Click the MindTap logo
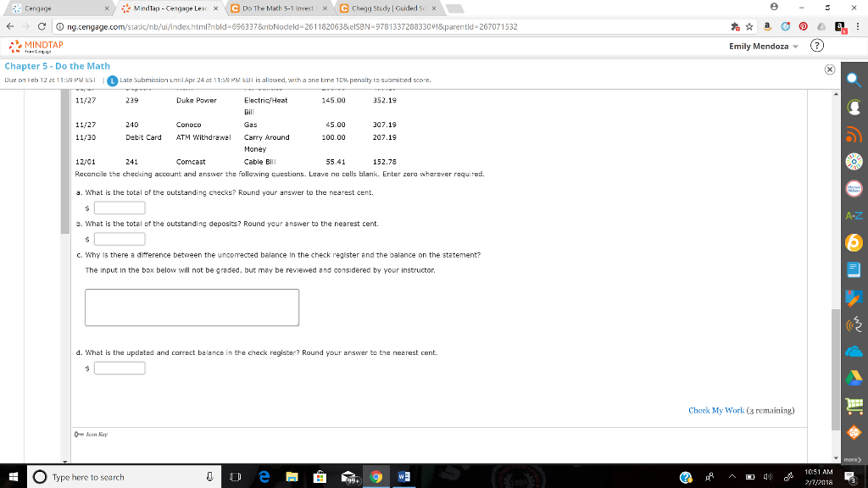 36,47
